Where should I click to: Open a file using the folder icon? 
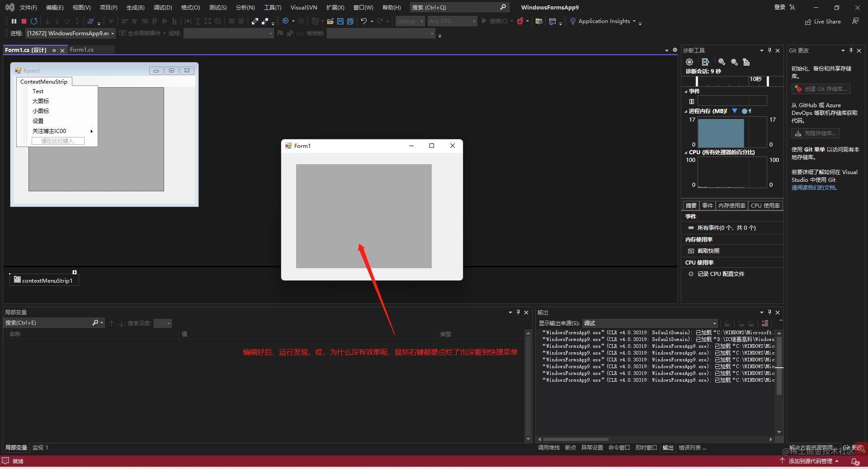pos(330,21)
